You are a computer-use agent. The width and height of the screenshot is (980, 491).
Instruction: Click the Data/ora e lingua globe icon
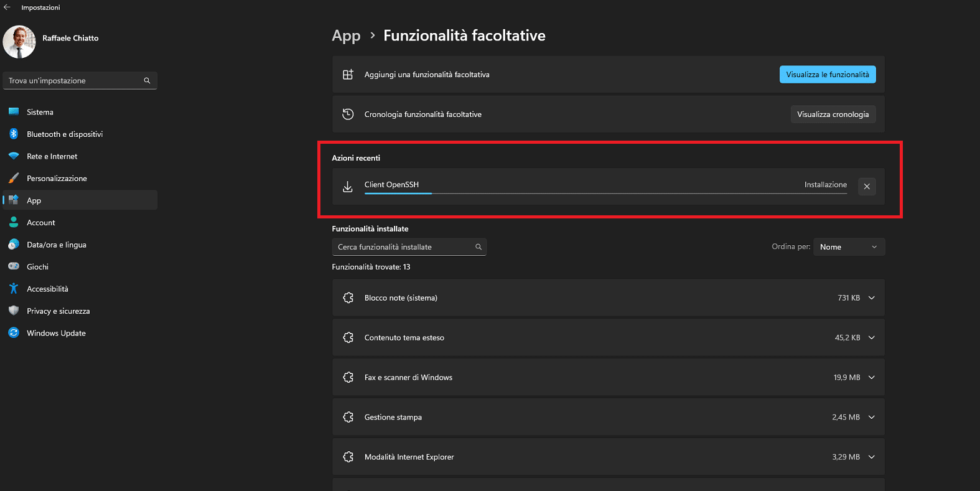(14, 245)
